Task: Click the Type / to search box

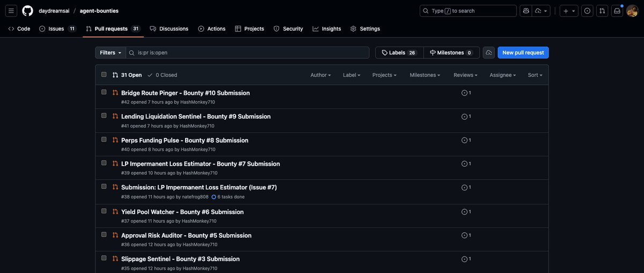Action: (468, 11)
